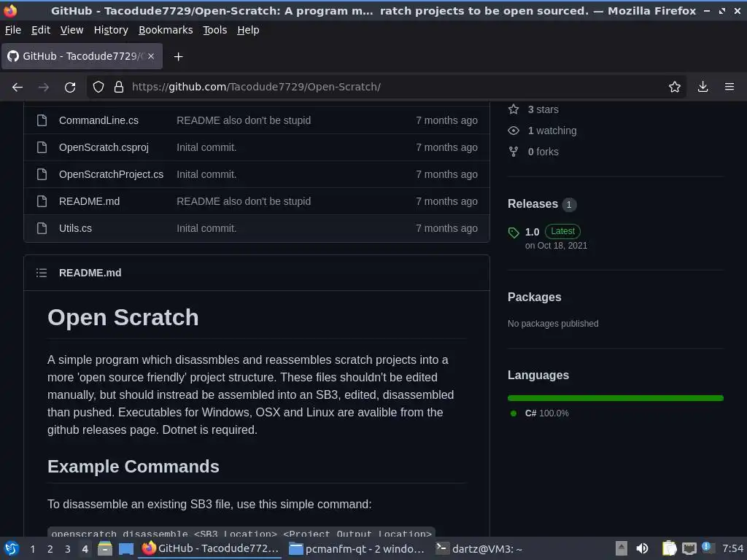This screenshot has height=560, width=747.
Task: Open the CommandLine.cs file
Action: (98, 120)
